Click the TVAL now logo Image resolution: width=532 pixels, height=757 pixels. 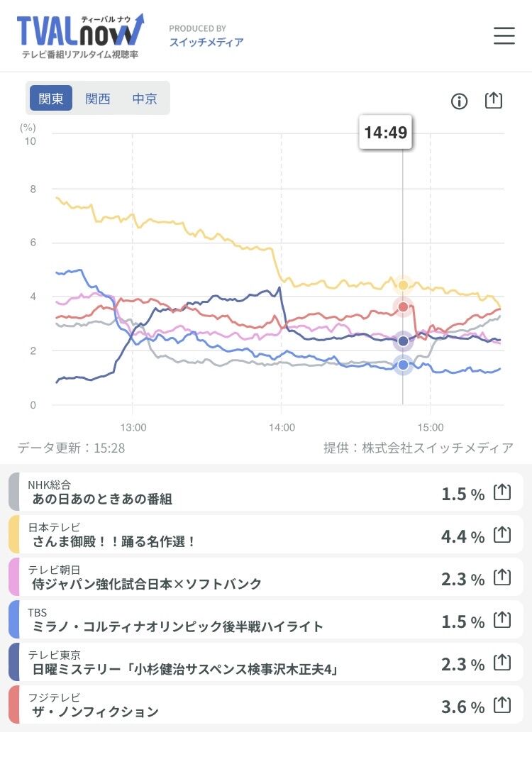(80, 36)
